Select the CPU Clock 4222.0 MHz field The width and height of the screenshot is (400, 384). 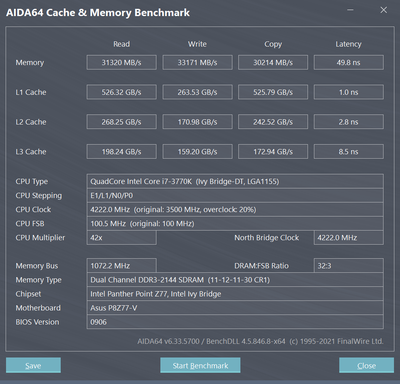point(235,209)
